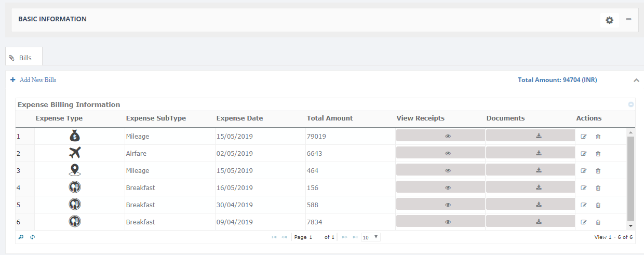644x255 pixels.
Task: Collapse the Basic Information panel
Action: (628, 20)
